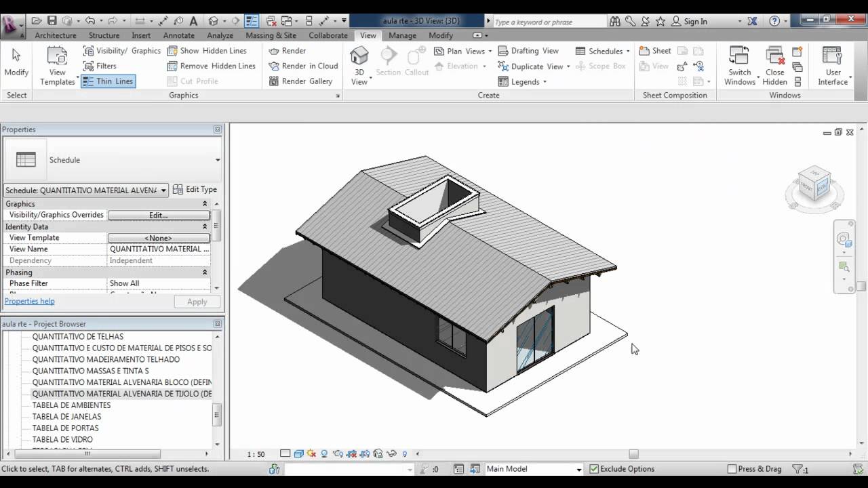Switch to the Structure ribbon tab
This screenshot has height=488, width=868.
click(x=104, y=35)
